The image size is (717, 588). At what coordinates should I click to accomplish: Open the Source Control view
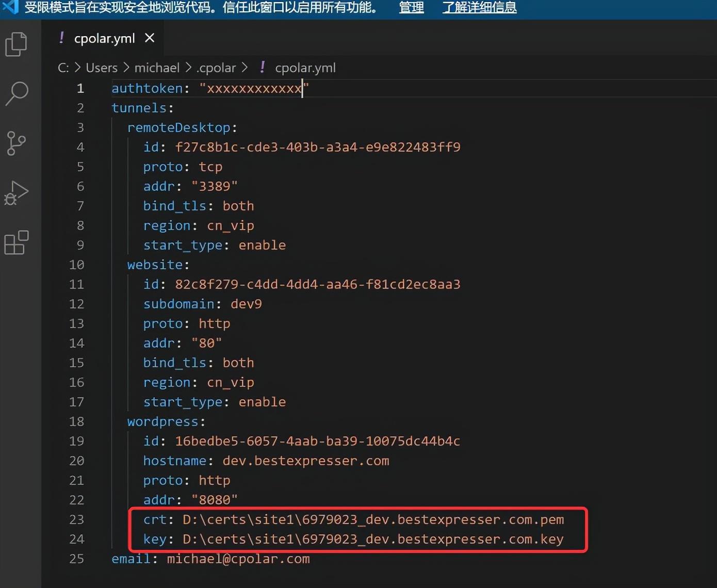pyautogui.click(x=16, y=143)
